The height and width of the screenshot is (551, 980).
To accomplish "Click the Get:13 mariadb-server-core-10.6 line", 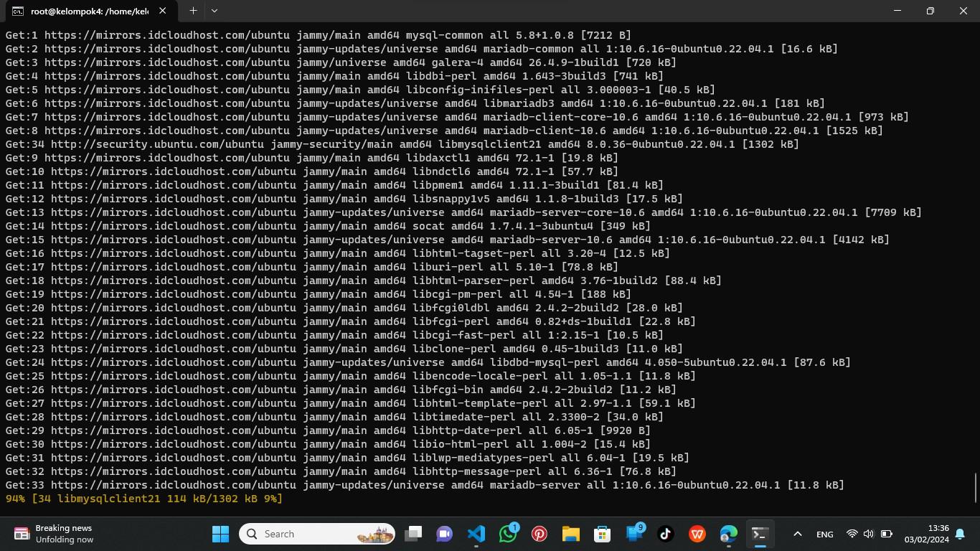I will (x=463, y=212).
